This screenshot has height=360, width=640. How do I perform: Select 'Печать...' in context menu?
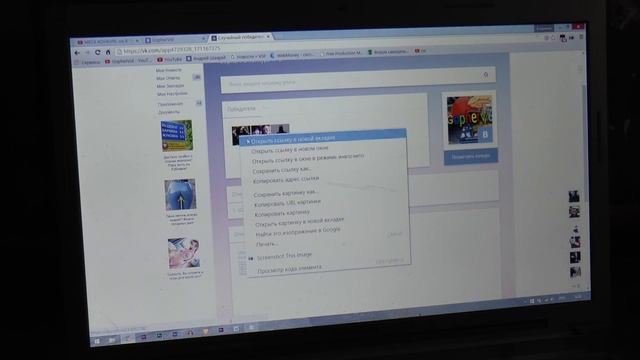tap(267, 244)
